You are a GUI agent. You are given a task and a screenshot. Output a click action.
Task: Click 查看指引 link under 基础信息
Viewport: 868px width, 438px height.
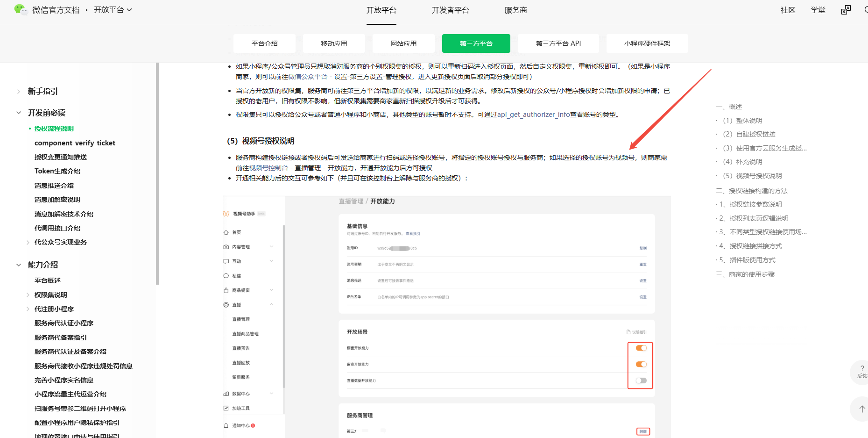point(413,234)
